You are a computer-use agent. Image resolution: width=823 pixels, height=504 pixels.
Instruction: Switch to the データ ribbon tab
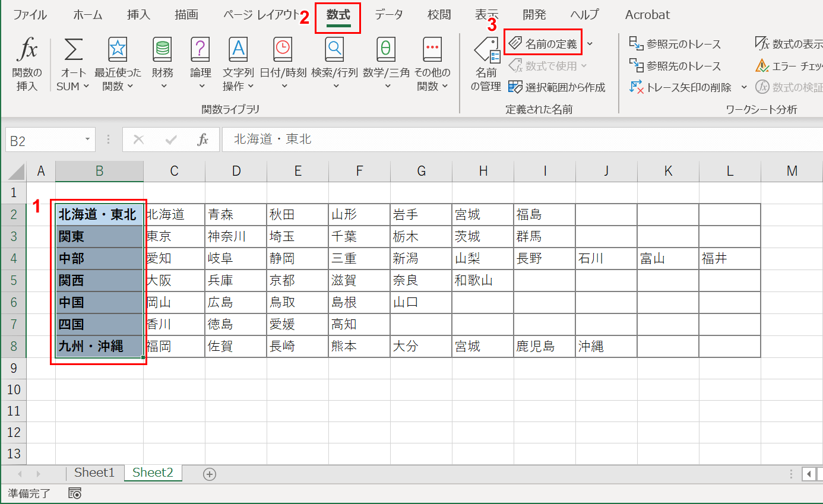click(389, 15)
